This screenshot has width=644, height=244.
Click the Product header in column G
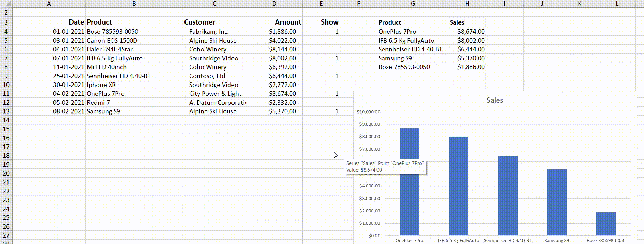(x=413, y=22)
